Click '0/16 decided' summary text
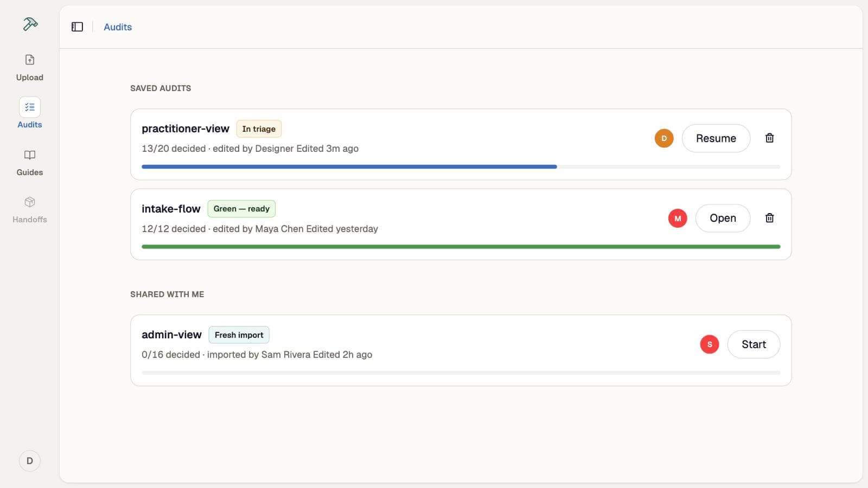This screenshot has height=488, width=868. tap(171, 355)
